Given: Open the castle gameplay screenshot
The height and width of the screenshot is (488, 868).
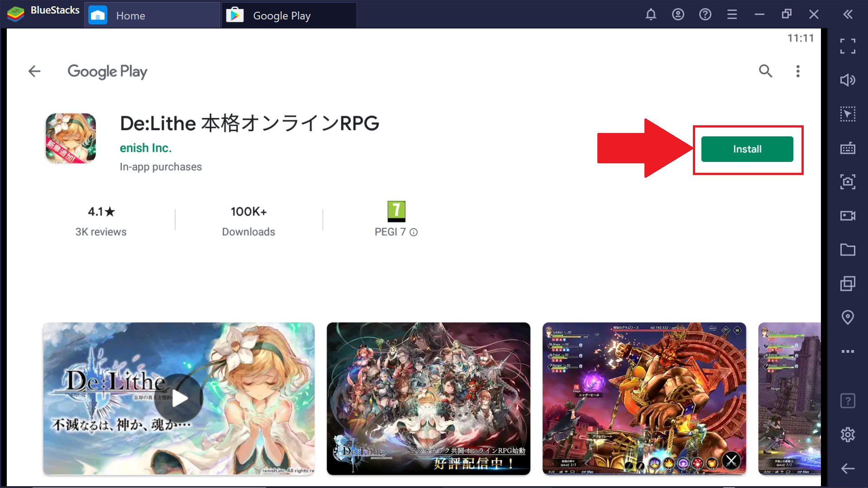Looking at the screenshot, I should tap(789, 398).
